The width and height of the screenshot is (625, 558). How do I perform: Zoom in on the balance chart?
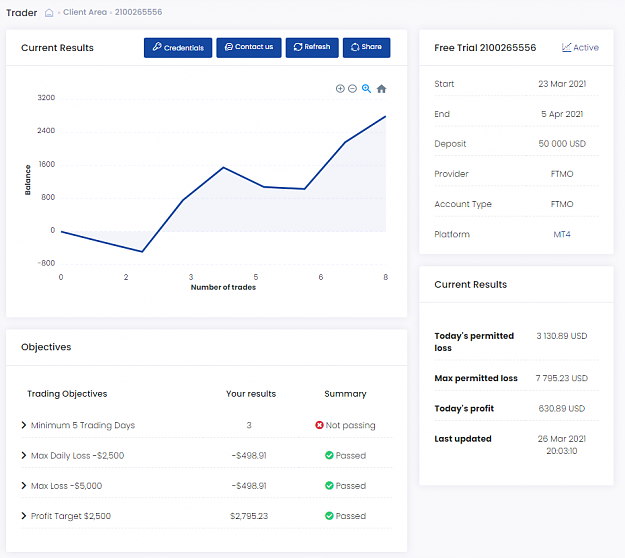point(340,88)
